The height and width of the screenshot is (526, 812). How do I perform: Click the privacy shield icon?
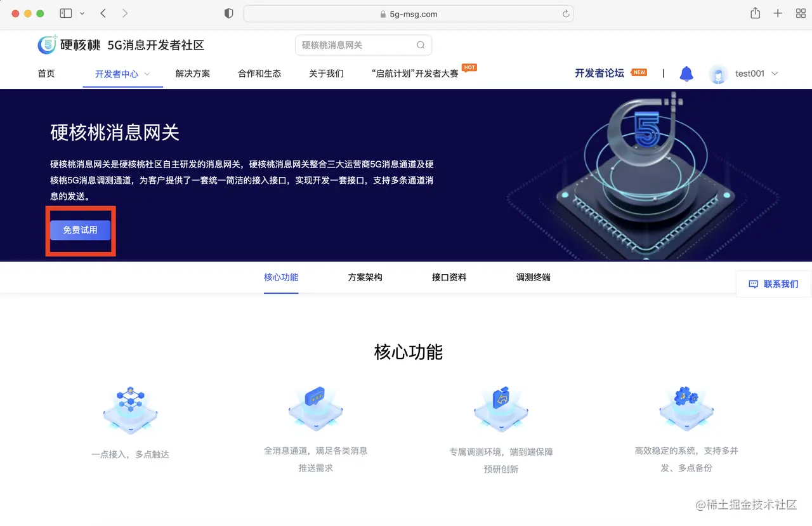[x=229, y=13]
